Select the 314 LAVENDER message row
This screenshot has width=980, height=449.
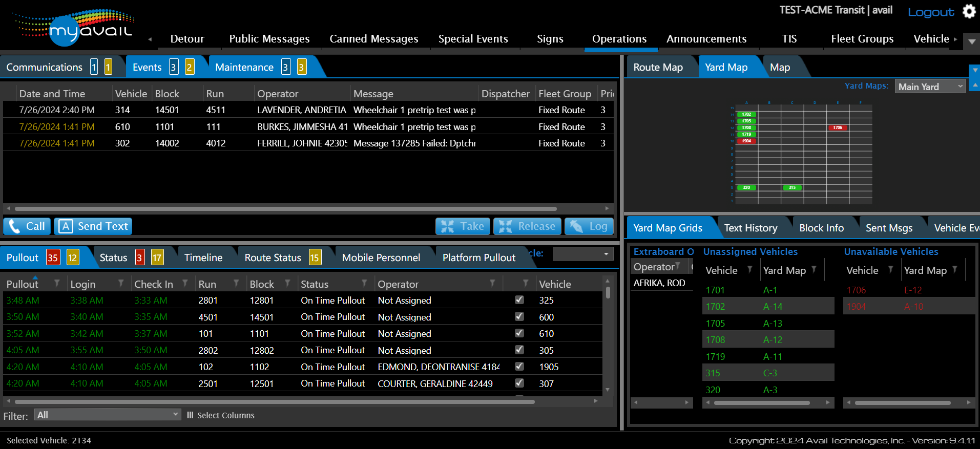(x=307, y=110)
